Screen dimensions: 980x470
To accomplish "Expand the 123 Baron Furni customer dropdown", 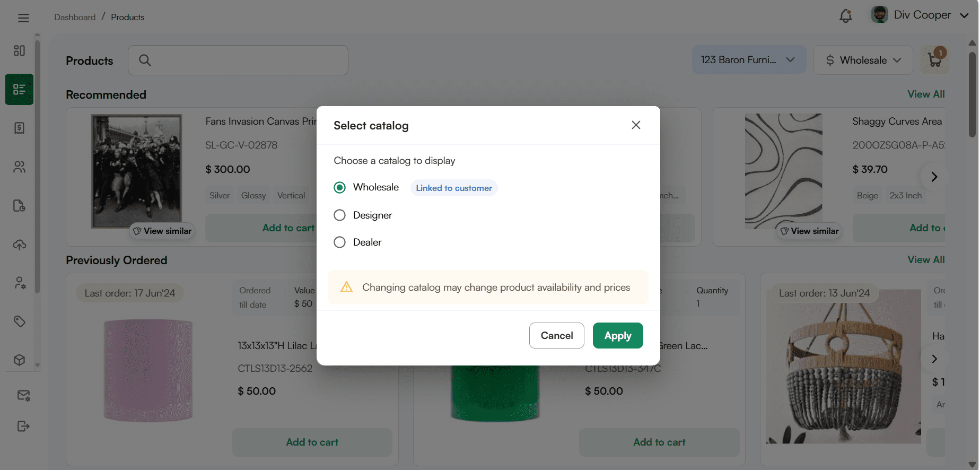I will pos(748,60).
